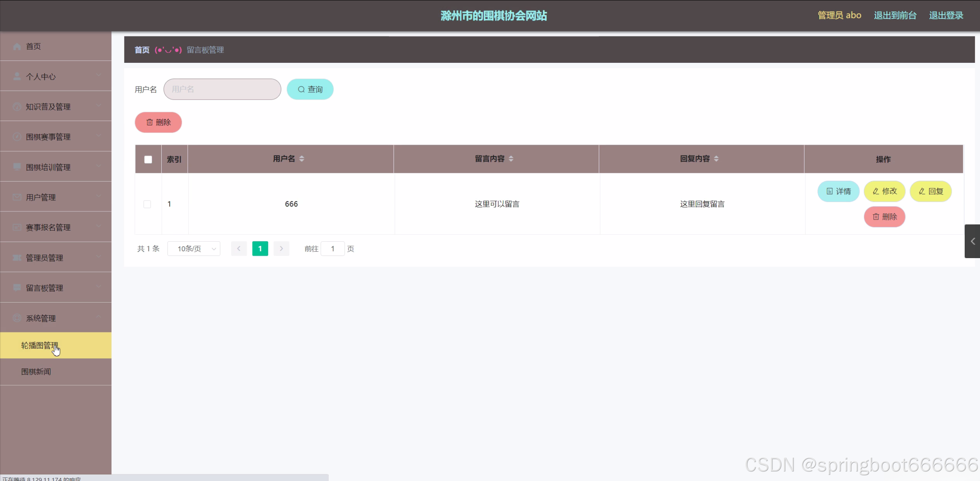The image size is (980, 481).
Task: Open the 10条/页 page size dropdown
Action: pyautogui.click(x=194, y=249)
